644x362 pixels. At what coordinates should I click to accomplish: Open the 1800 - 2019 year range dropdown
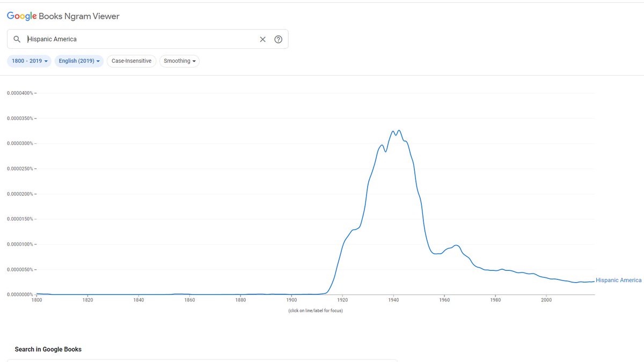(x=30, y=61)
